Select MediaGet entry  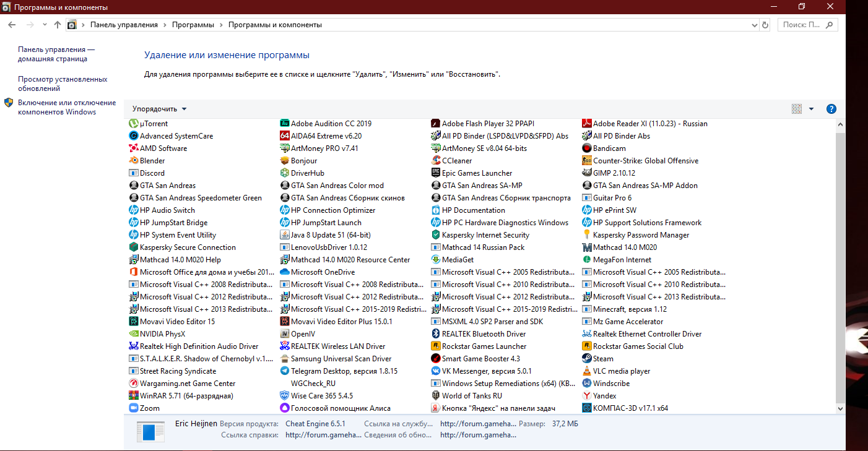point(453,260)
